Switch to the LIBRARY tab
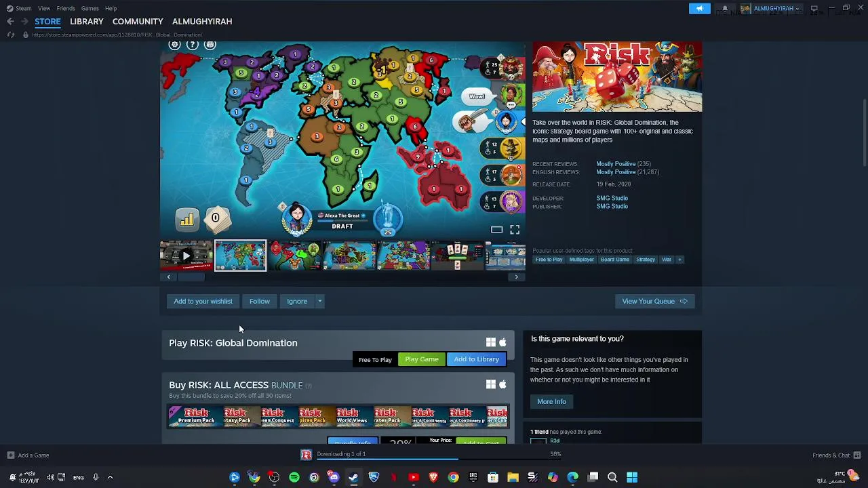 pos(87,22)
